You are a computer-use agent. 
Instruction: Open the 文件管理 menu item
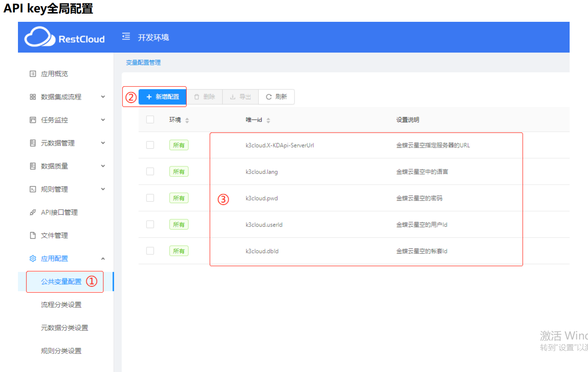[x=54, y=236]
